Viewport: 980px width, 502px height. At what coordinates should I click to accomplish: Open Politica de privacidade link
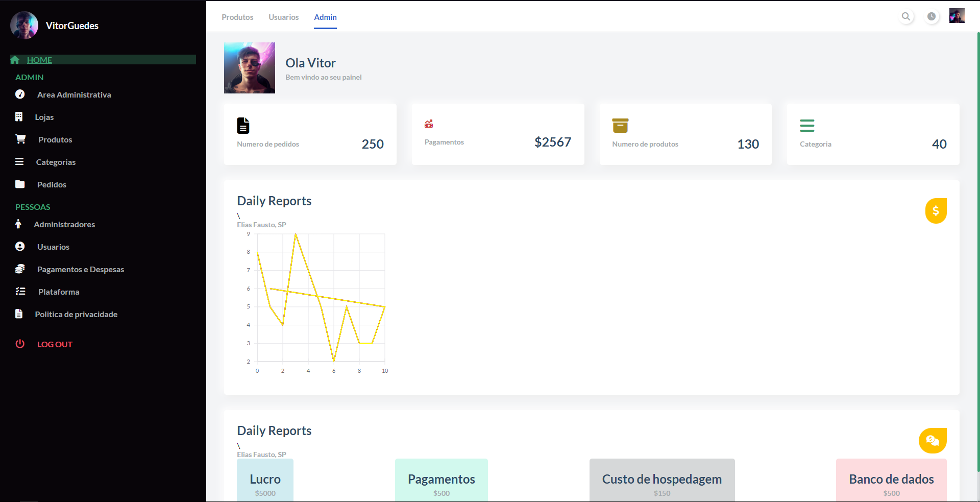point(76,314)
